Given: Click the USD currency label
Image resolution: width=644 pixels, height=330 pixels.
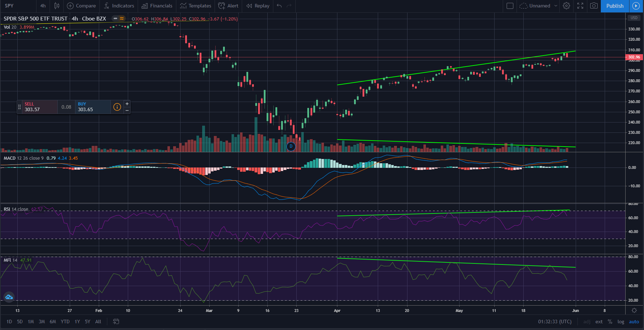Looking at the screenshot, I should [634, 18].
